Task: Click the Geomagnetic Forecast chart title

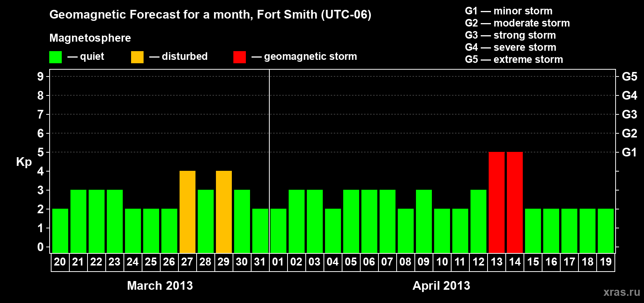Action: 210,15
